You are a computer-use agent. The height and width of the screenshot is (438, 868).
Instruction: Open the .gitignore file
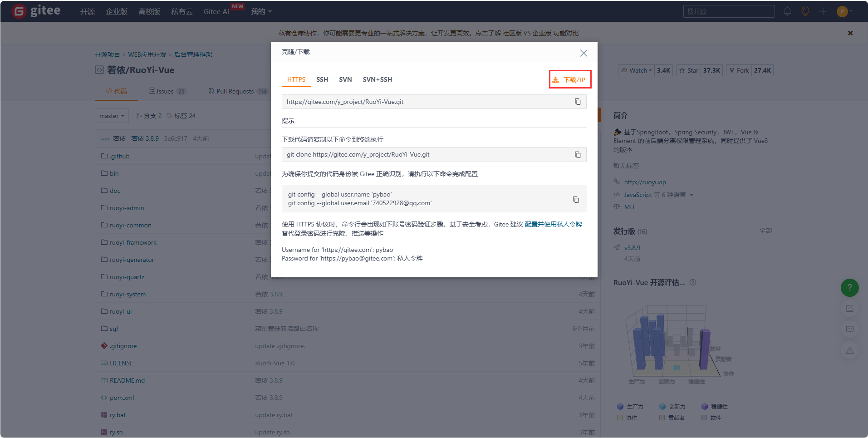(x=123, y=346)
